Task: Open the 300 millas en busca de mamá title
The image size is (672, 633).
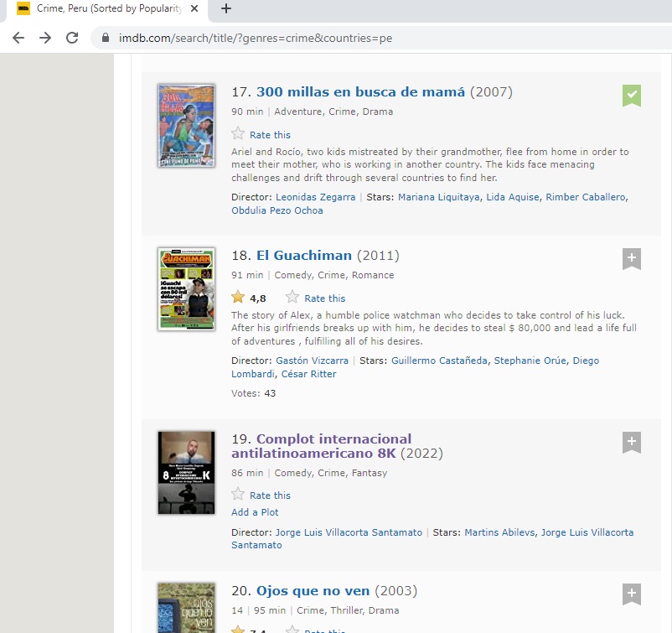Action: [x=360, y=91]
